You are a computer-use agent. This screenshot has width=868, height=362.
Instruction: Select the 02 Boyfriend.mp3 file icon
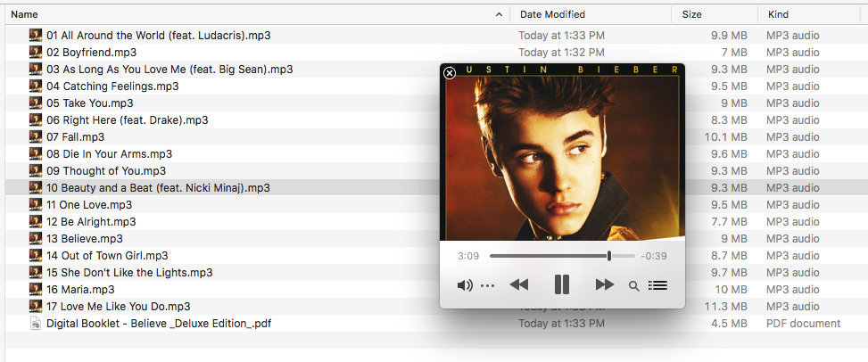(x=36, y=52)
